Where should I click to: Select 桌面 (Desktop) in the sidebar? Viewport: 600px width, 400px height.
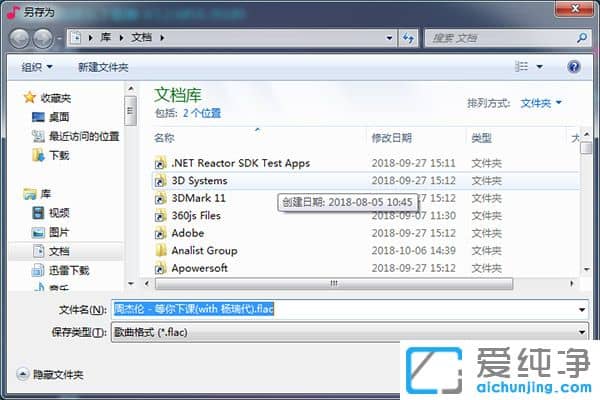tap(59, 117)
